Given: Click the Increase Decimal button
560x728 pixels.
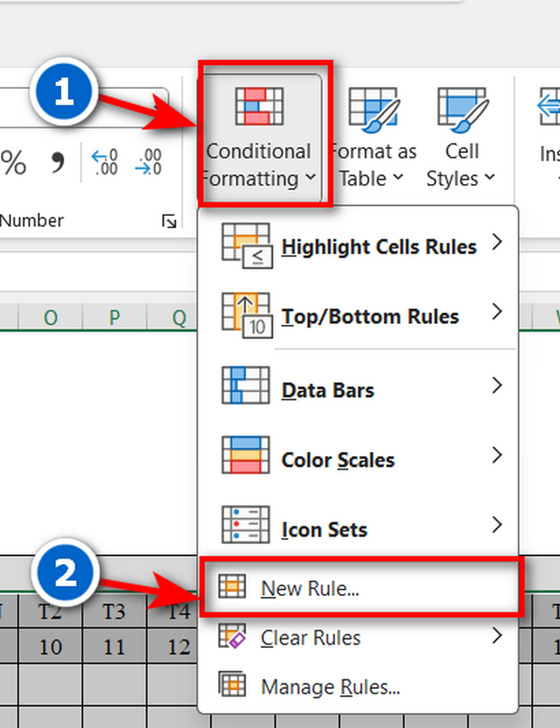Looking at the screenshot, I should (x=105, y=162).
